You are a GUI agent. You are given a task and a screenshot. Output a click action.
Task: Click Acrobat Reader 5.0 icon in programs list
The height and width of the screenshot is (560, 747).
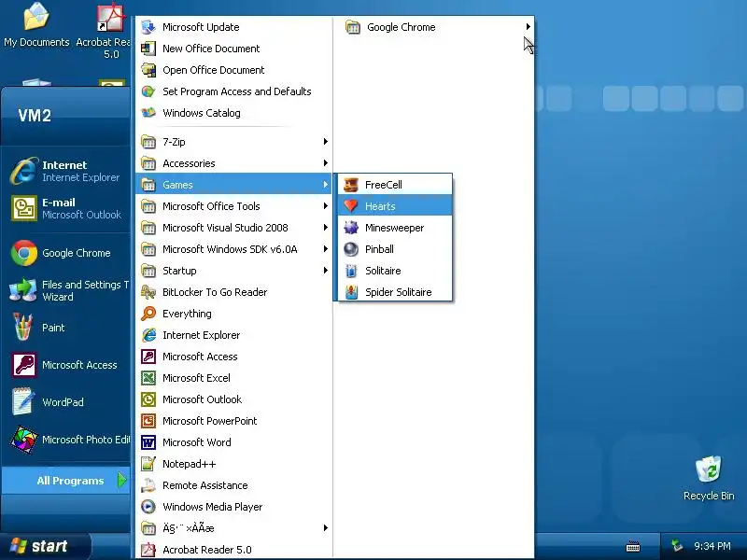pos(148,550)
